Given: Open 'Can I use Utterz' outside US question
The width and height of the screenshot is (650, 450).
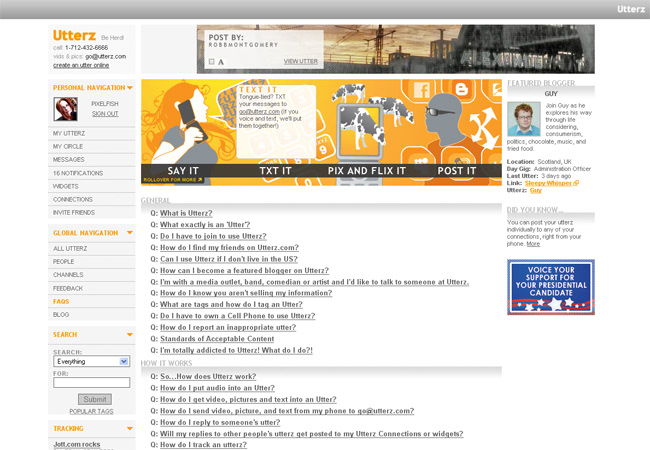Looking at the screenshot, I should coord(229,259).
